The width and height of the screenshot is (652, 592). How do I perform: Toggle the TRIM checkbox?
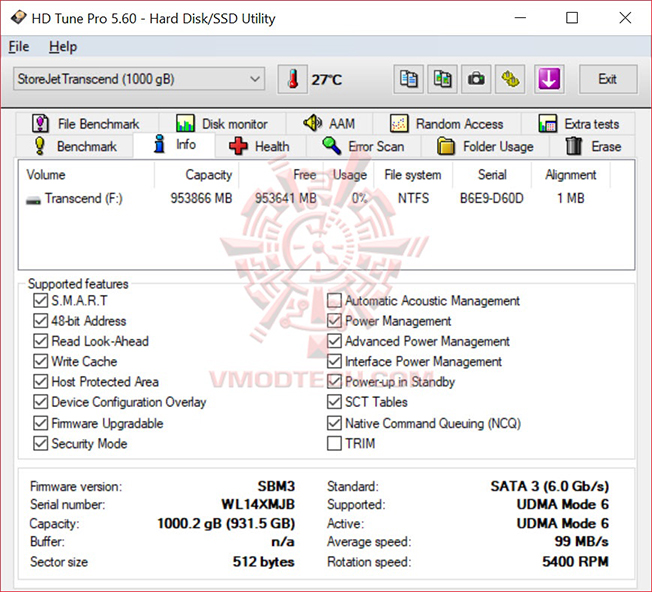coord(334,444)
